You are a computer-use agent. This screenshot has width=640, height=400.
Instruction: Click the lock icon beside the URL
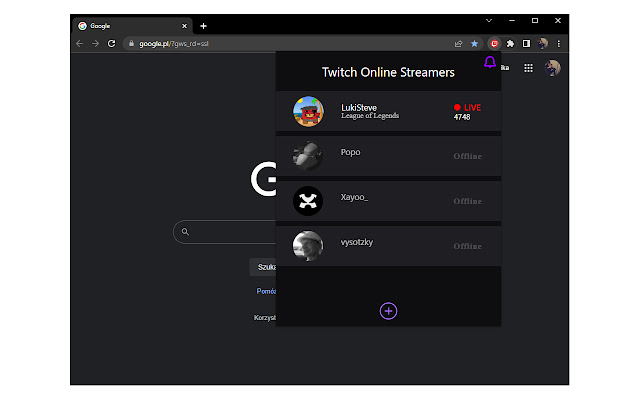(131, 44)
